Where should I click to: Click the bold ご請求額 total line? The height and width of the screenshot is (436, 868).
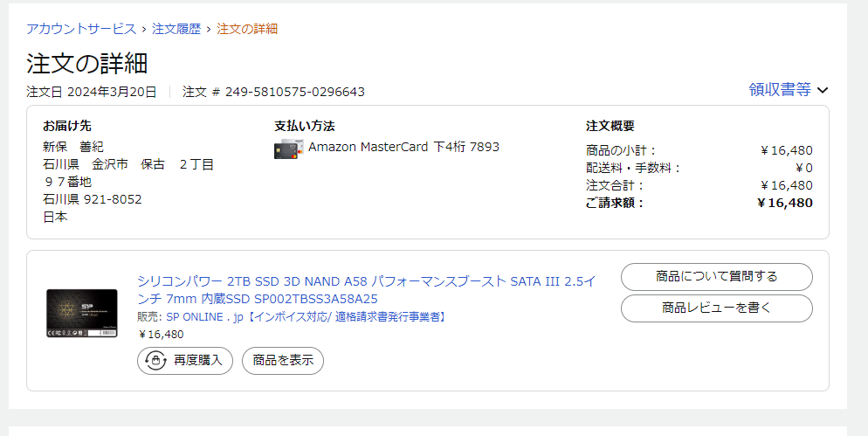tap(699, 203)
